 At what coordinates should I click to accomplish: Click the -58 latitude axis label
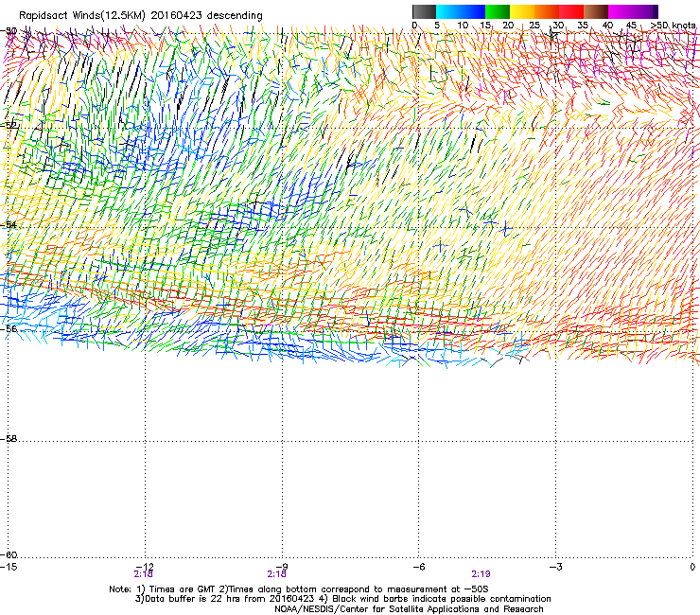[x=9, y=439]
